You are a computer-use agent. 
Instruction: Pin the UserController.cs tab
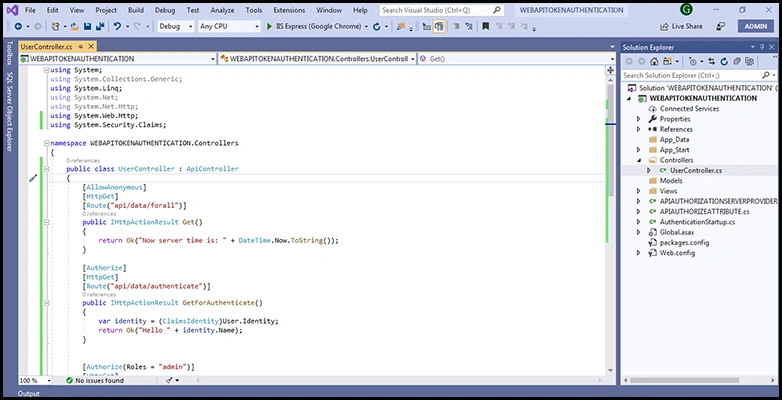(81, 46)
